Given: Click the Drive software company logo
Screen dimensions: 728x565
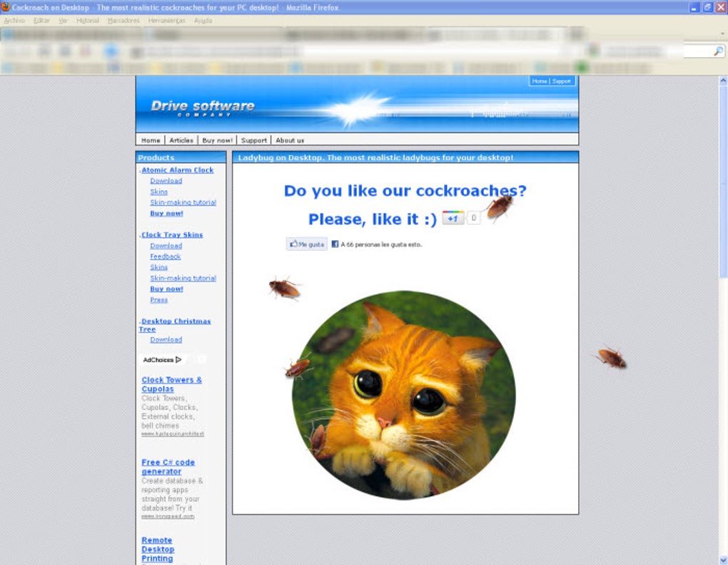Looking at the screenshot, I should pyautogui.click(x=203, y=109).
